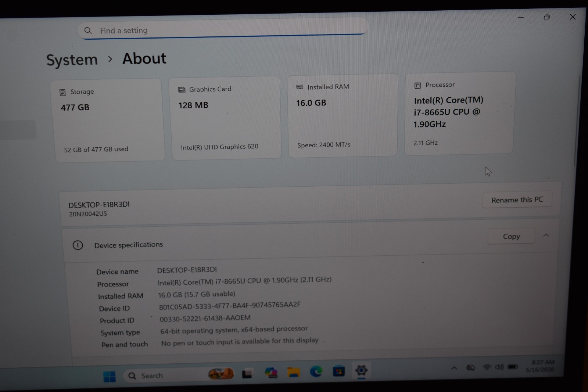Open the volume speaker tray icon
Screen dimensions: 588x392
[x=499, y=367]
